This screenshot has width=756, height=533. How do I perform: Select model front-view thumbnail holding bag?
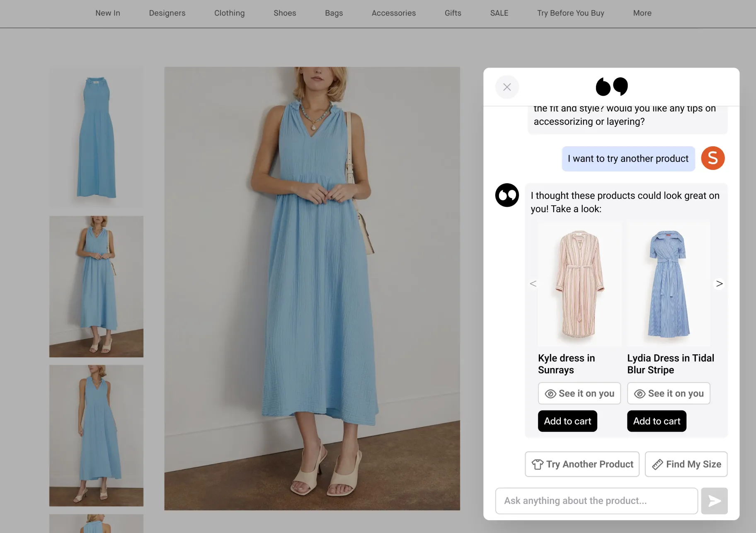pos(96,286)
